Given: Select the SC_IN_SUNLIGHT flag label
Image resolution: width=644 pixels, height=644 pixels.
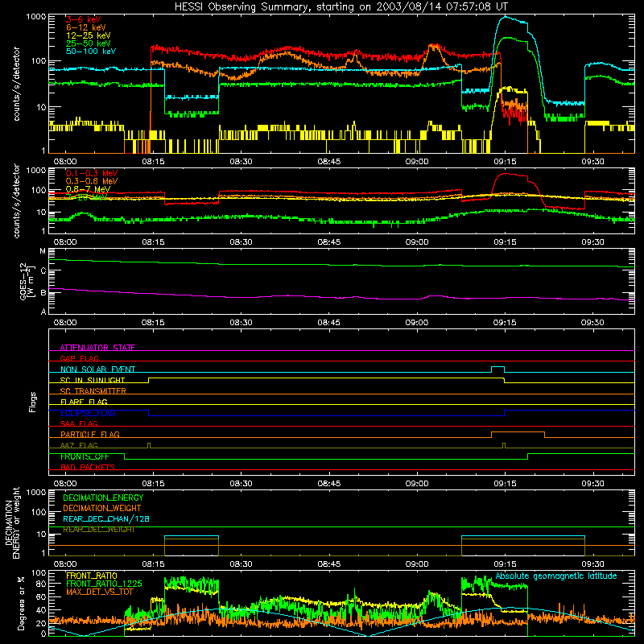Looking at the screenshot, I should coord(93,380).
